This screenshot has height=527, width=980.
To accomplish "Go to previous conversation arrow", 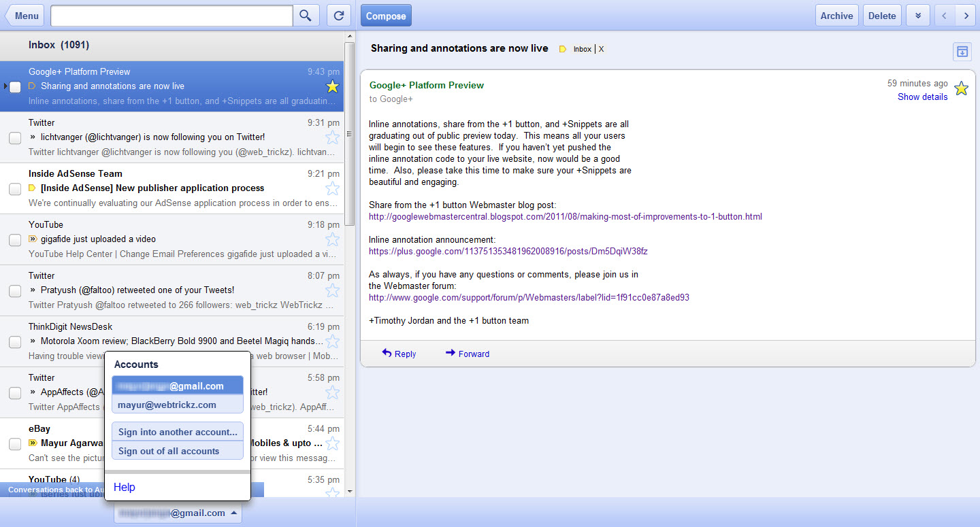I will click(944, 16).
